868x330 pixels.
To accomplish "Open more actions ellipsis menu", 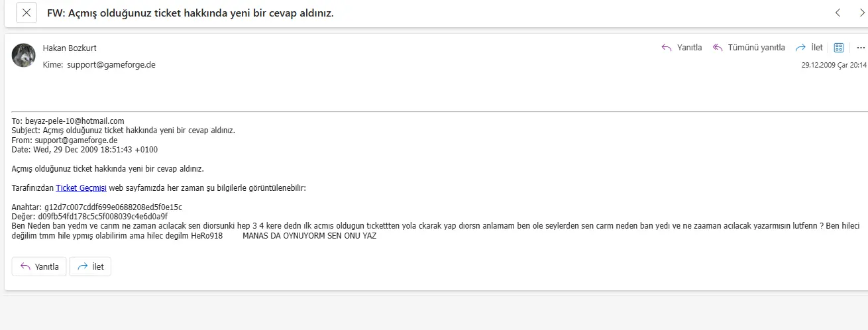I will pos(861,48).
